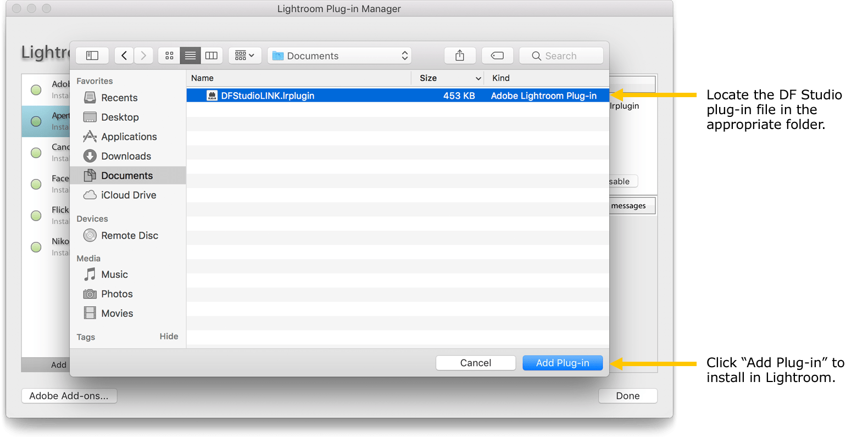Hide the Tags section

click(x=169, y=336)
